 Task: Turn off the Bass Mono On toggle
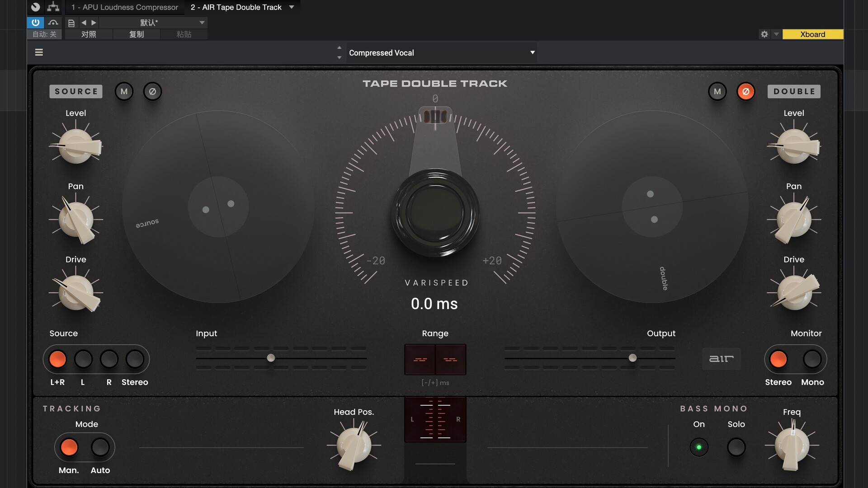pos(698,447)
